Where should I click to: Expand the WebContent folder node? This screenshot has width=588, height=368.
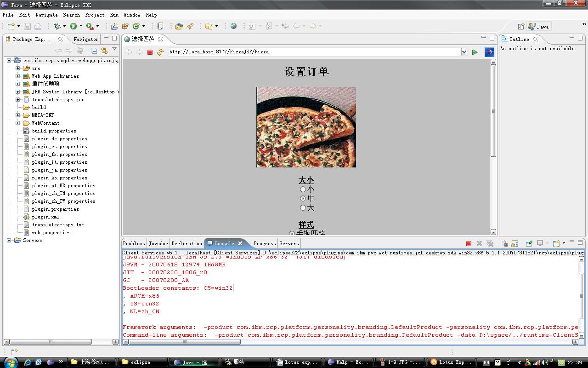pyautogui.click(x=18, y=123)
